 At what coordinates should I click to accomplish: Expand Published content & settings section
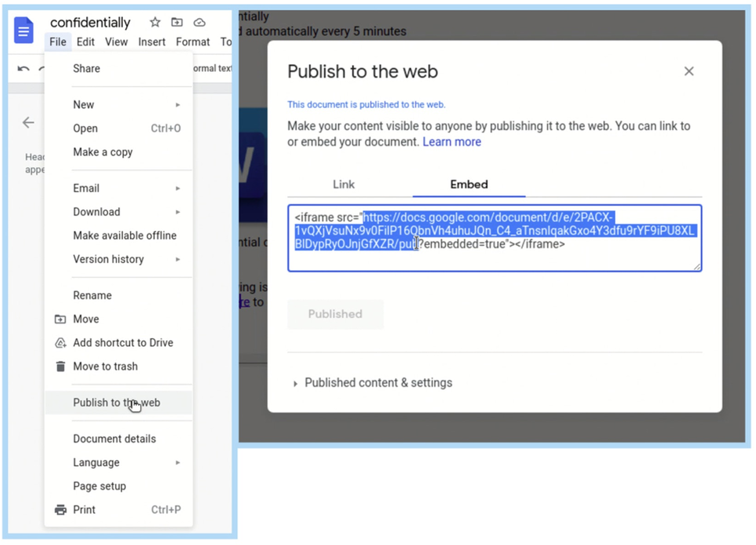[x=295, y=384]
